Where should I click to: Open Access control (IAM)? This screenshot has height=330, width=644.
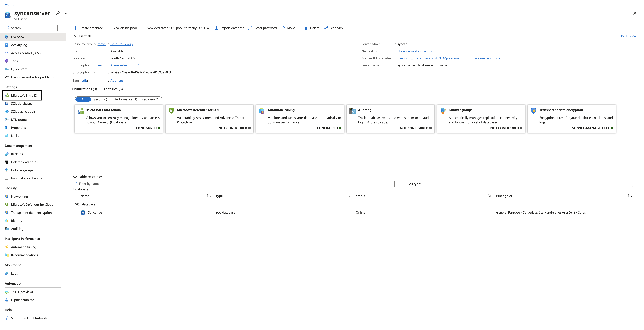(26, 53)
